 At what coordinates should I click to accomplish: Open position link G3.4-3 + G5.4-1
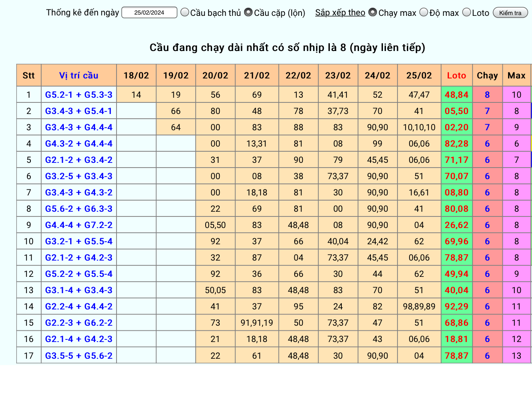[x=79, y=111]
